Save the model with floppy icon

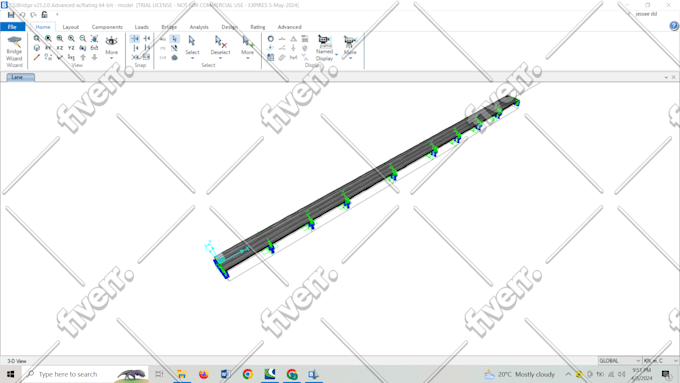11,15
